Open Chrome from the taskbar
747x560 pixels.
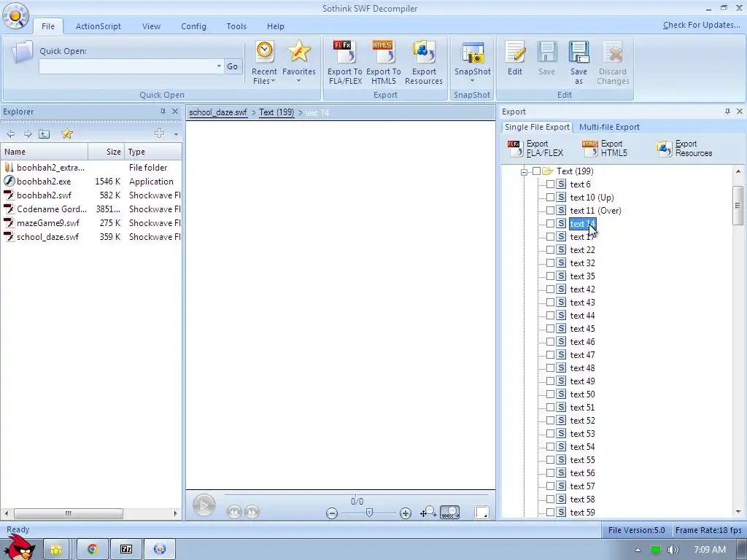point(92,550)
